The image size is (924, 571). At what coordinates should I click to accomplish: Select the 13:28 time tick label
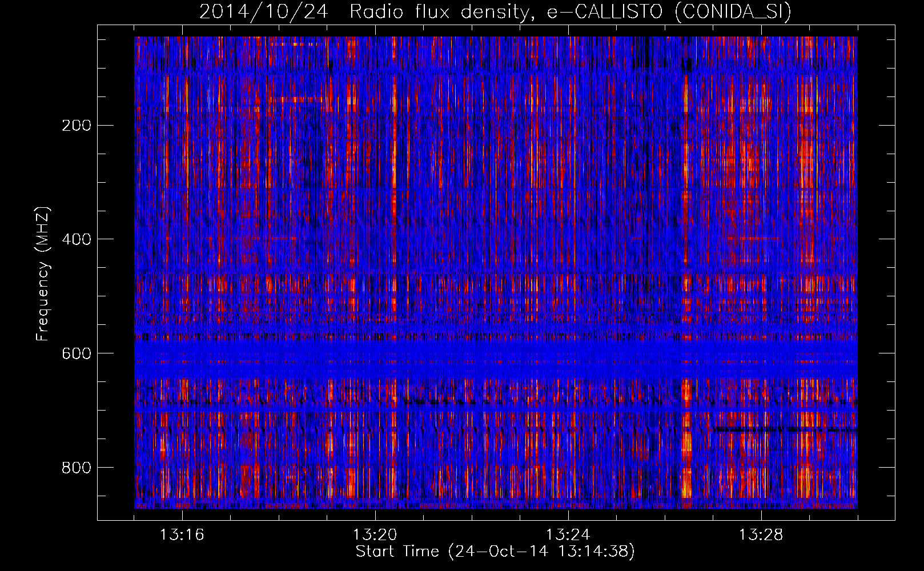(x=761, y=534)
